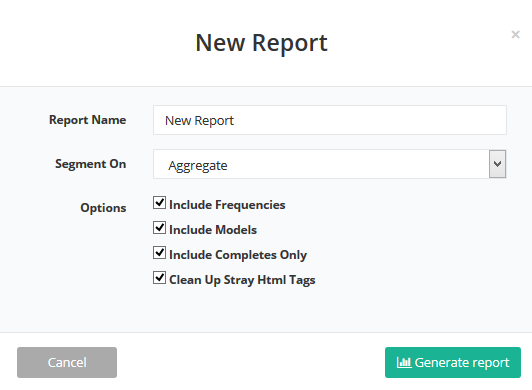
Task: Click the Generate report button
Action: pos(453,363)
